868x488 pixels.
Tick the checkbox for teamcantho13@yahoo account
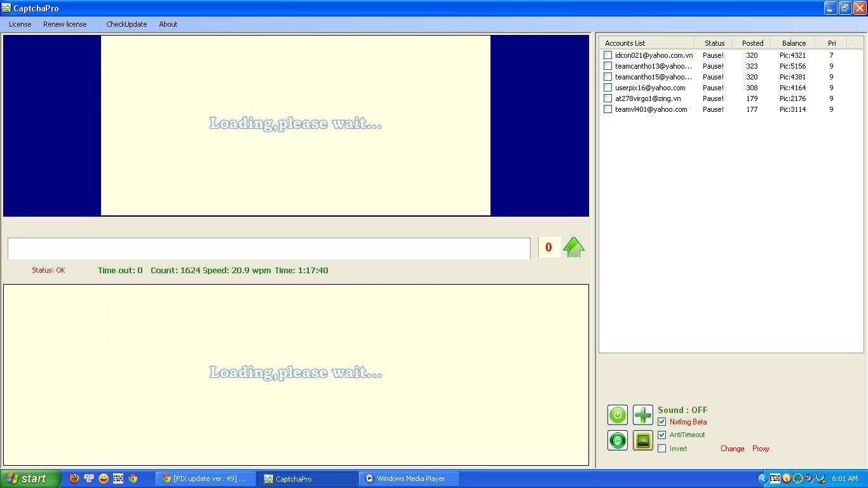click(607, 66)
